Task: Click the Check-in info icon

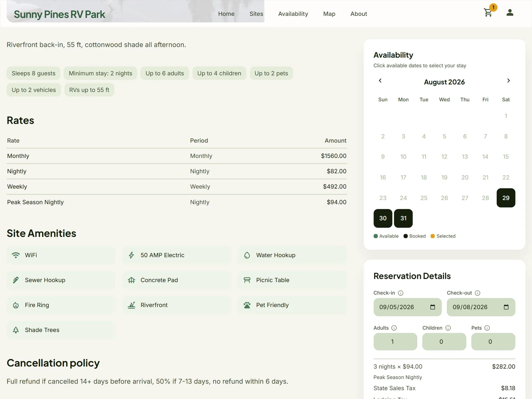Action: click(401, 293)
